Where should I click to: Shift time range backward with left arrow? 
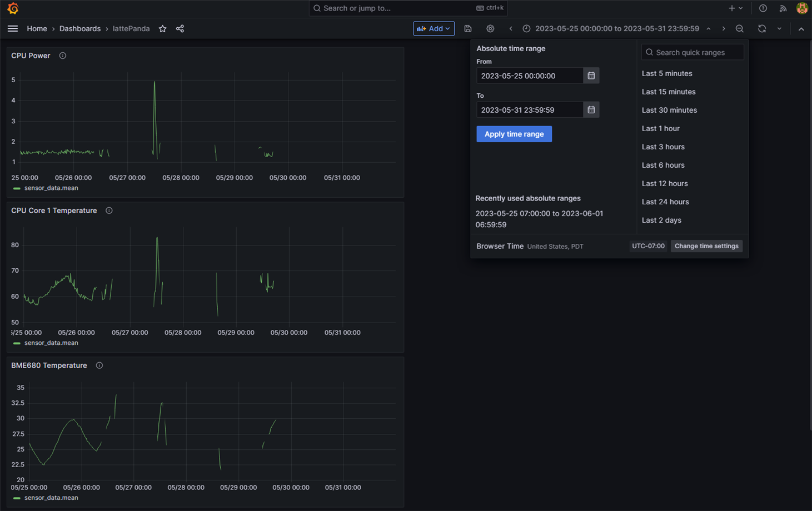click(511, 29)
